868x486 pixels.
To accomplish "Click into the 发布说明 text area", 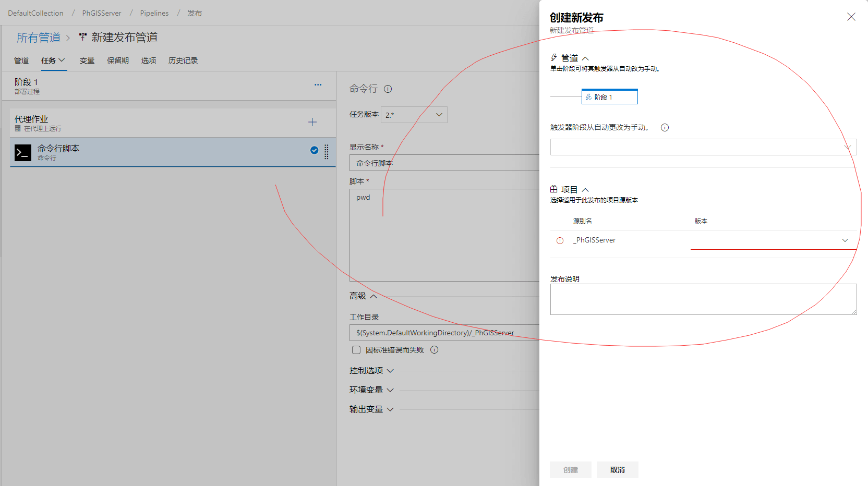I will tap(703, 299).
